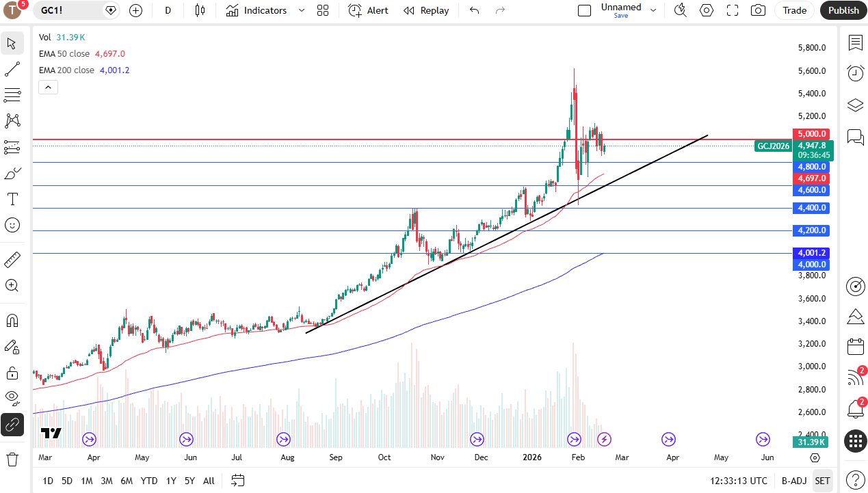Open indicator templates grid icon

point(323,10)
